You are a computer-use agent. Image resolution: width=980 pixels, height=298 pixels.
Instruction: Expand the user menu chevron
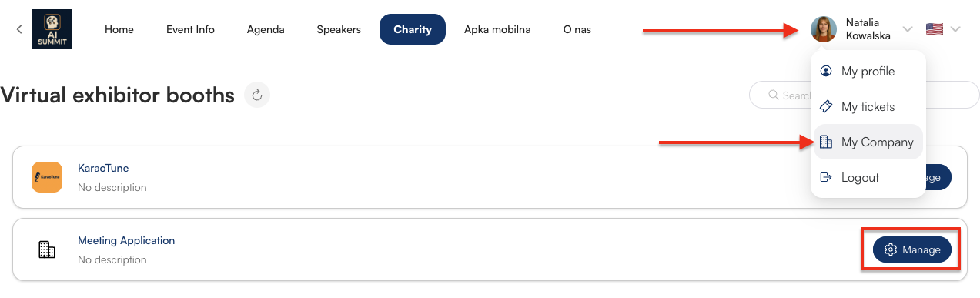(908, 29)
